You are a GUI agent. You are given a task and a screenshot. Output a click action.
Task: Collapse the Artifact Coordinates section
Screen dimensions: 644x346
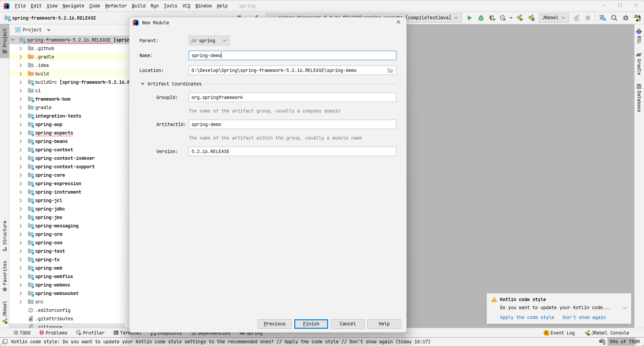(x=143, y=84)
